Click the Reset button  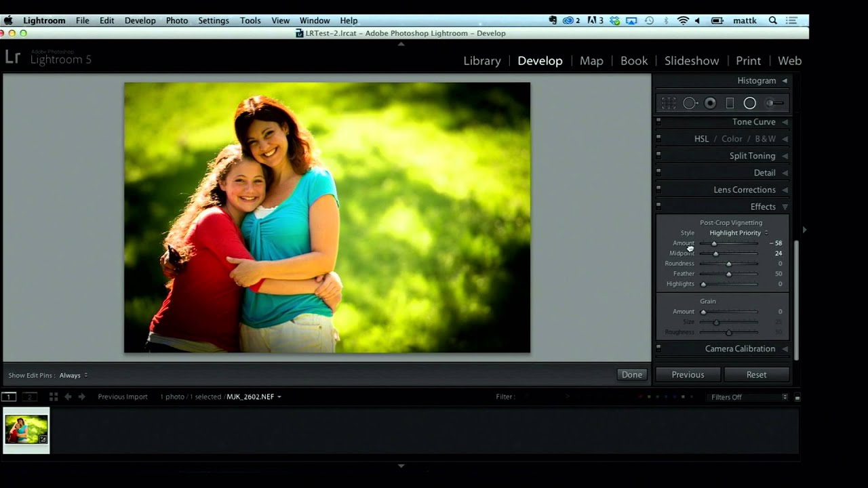756,374
